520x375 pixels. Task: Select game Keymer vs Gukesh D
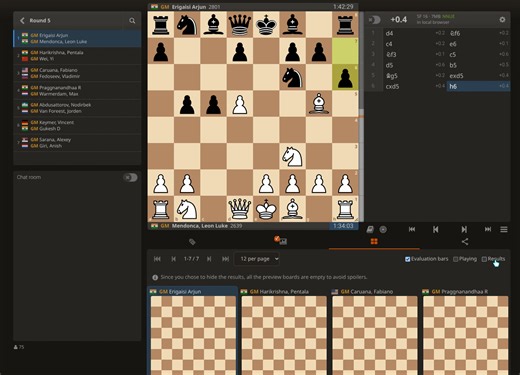[x=77, y=125]
